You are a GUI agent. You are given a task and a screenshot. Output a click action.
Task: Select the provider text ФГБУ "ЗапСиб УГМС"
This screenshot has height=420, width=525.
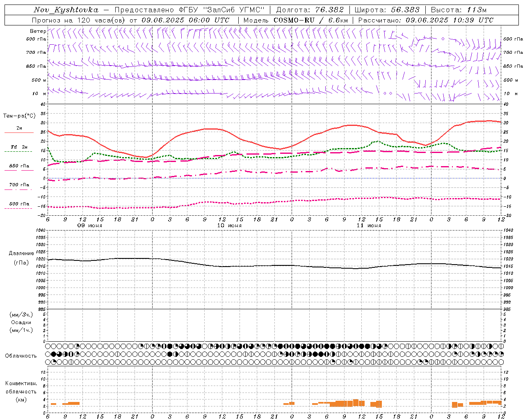tap(222, 10)
